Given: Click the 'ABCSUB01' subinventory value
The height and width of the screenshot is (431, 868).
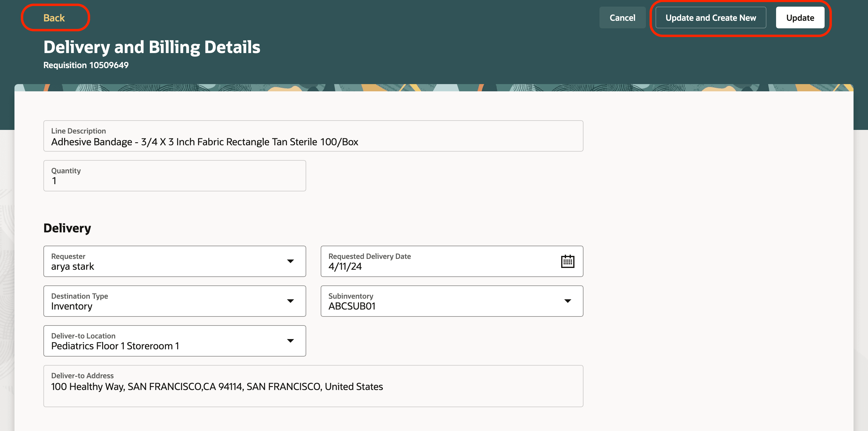Looking at the screenshot, I should tap(352, 306).
